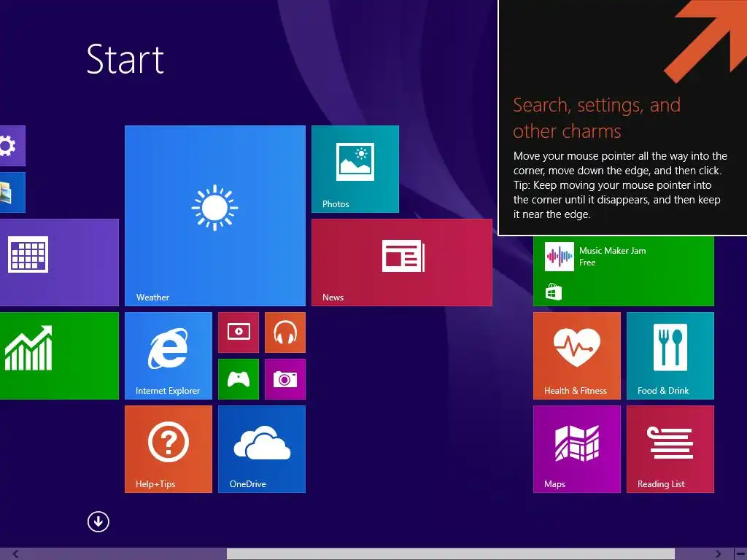Click the minus zoom button at bottom corner
Screen dimensions: 747x560
(x=740, y=554)
